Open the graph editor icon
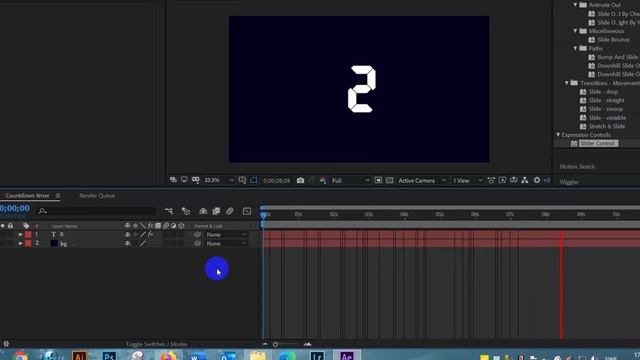The image size is (640, 360). (x=247, y=211)
